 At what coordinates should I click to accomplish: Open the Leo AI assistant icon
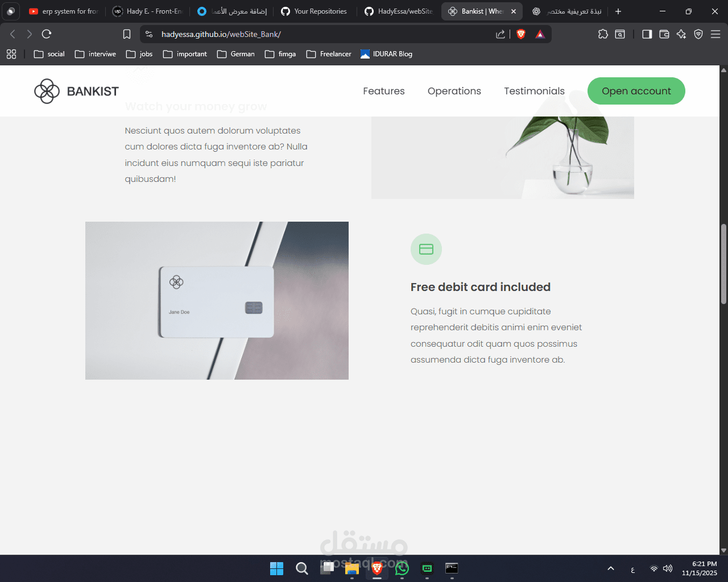click(681, 34)
